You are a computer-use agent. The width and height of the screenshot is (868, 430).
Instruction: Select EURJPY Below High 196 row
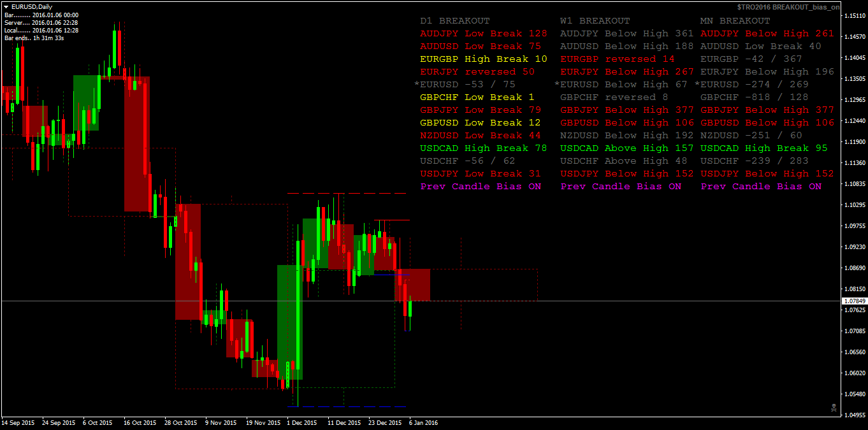[x=767, y=72]
